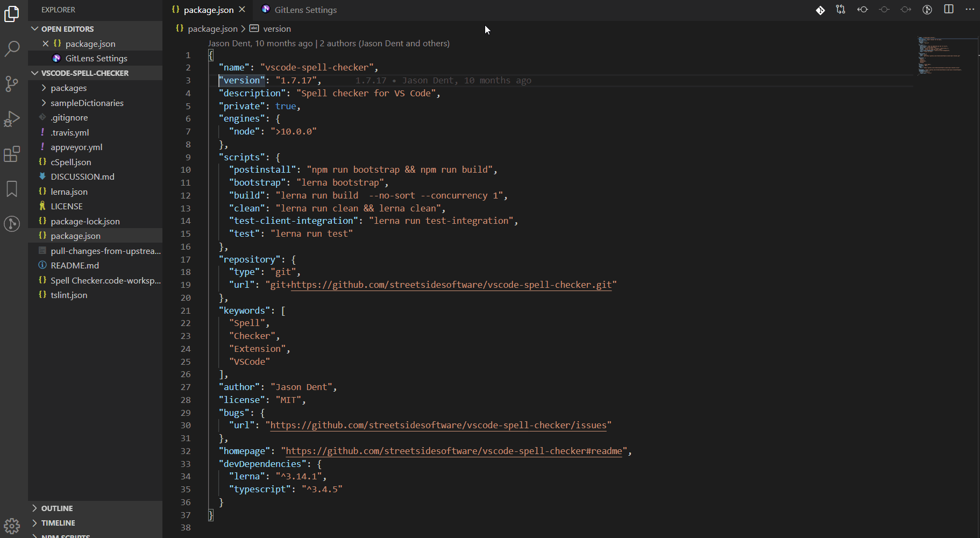Click the 'Jason Dent, 10 months ago' code lens

click(260, 43)
